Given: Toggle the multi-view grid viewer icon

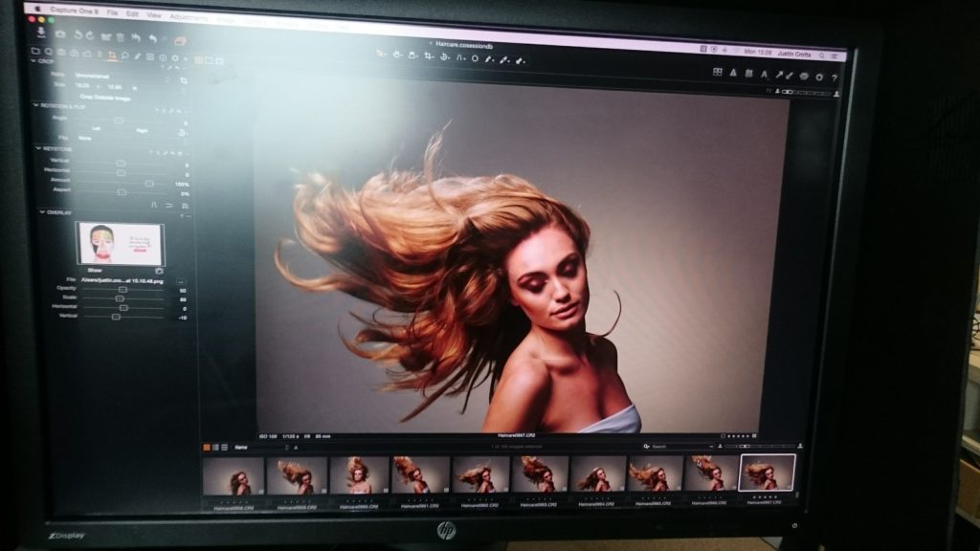Looking at the screenshot, I should point(718,73).
